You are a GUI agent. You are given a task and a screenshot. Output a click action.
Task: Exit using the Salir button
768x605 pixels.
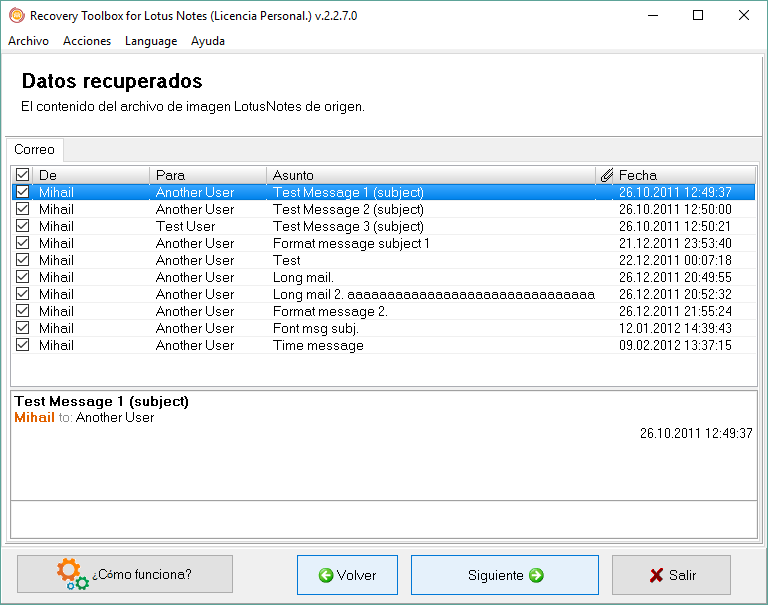coord(672,575)
